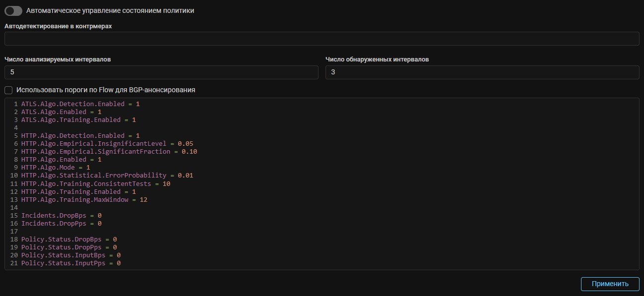Image resolution: width=644 pixels, height=296 pixels.
Task: Click the HTTP.Algo.Training.ConsistentTests line
Action: (95, 184)
